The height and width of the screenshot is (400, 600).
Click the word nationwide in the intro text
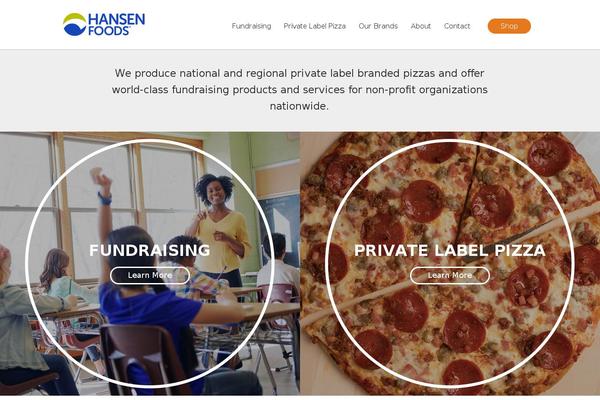[x=299, y=106]
